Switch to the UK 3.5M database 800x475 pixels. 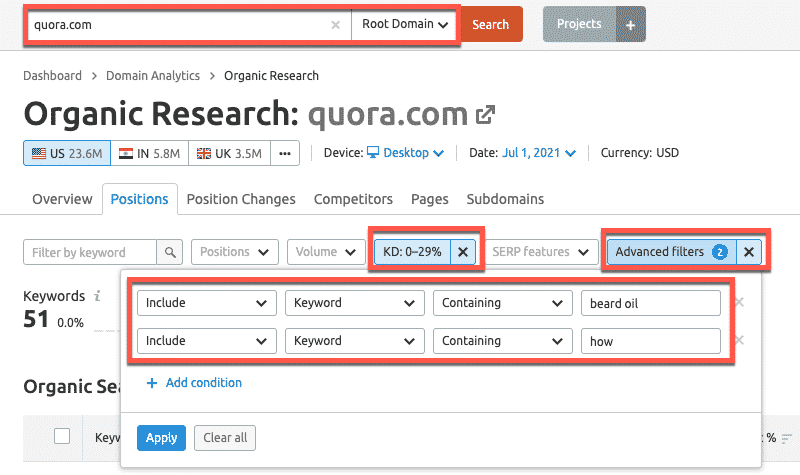pyautogui.click(x=229, y=153)
